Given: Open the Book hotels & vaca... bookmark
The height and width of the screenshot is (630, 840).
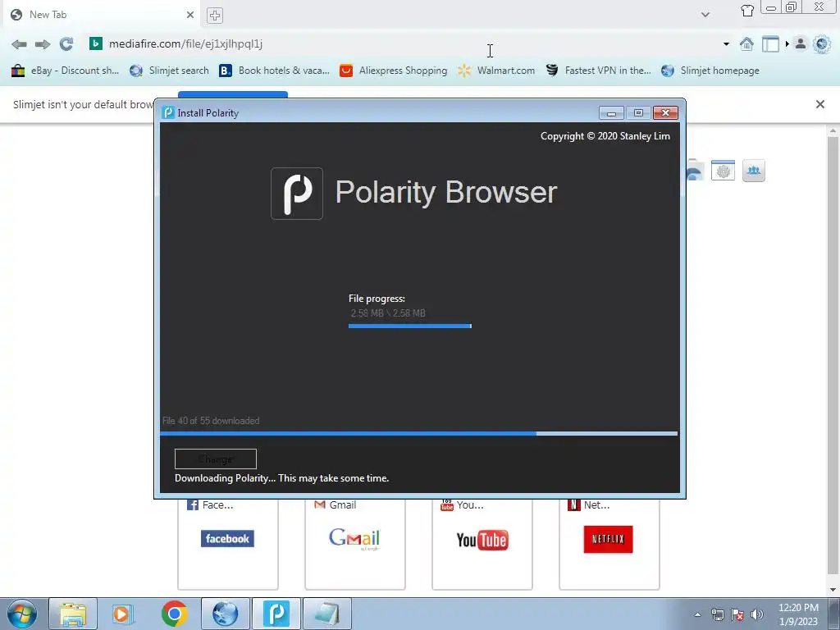Looking at the screenshot, I should tap(274, 71).
